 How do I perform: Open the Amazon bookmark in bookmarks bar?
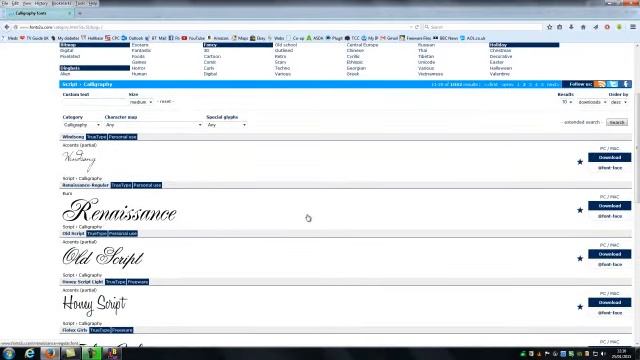coord(218,38)
